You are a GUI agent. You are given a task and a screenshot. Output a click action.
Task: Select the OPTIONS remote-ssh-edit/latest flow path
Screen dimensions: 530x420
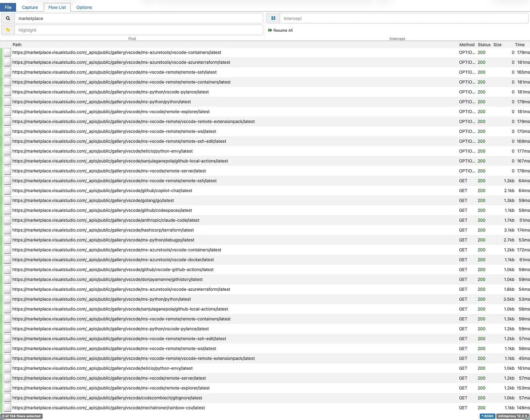click(119, 141)
